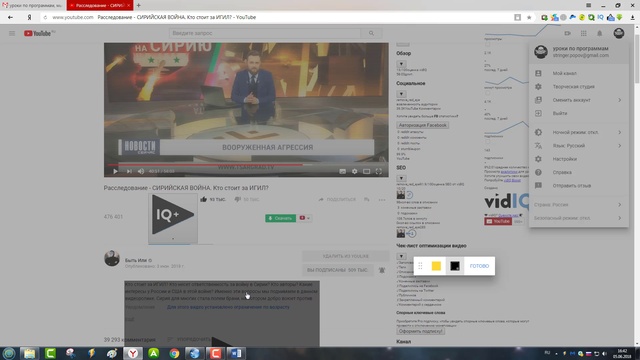The width and height of the screenshot is (640, 360).
Task: Mute the video volume
Action: point(141,171)
